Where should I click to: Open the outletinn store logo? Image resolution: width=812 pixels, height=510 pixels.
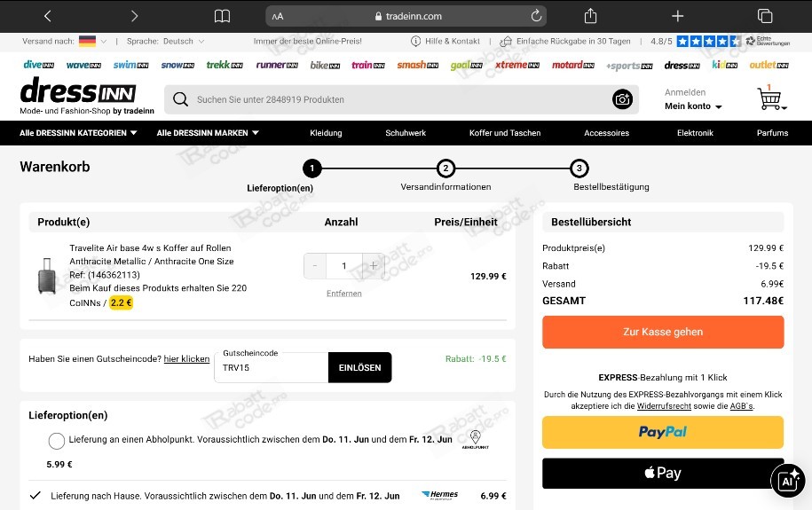(x=769, y=65)
